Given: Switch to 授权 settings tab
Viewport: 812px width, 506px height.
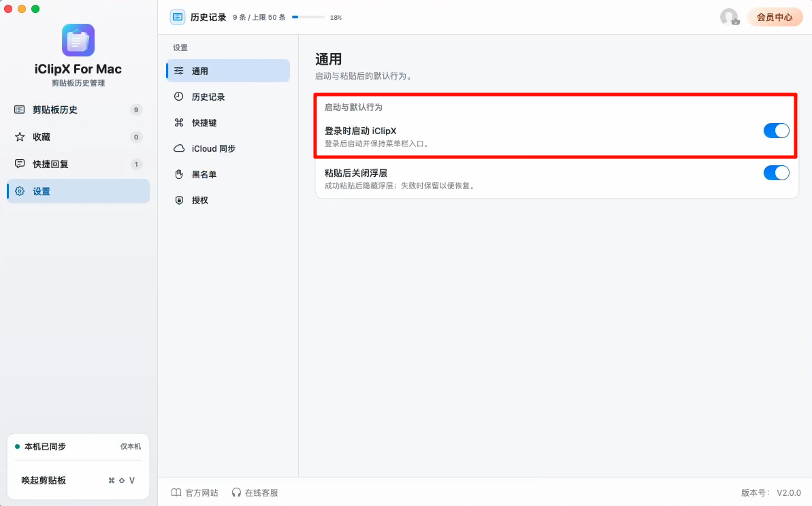Looking at the screenshot, I should click(x=228, y=200).
